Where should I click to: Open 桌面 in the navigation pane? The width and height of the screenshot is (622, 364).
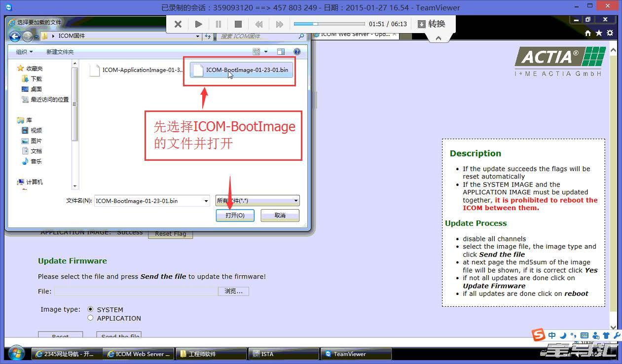pos(32,89)
